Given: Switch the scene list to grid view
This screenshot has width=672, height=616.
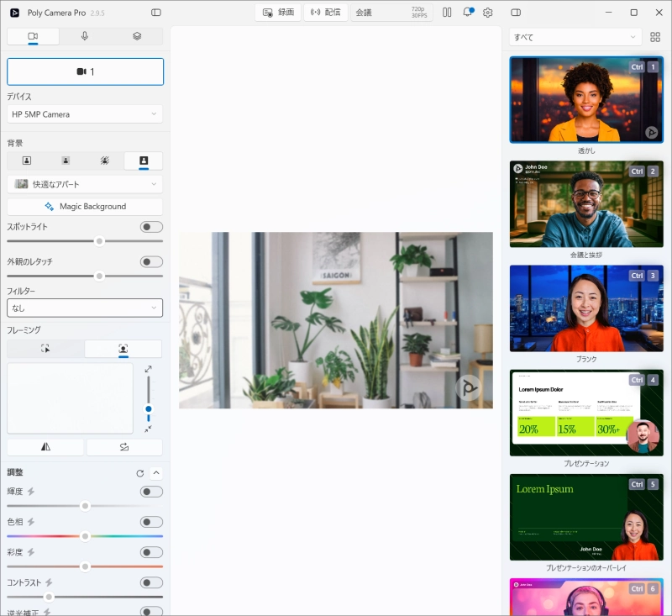Looking at the screenshot, I should click(655, 38).
